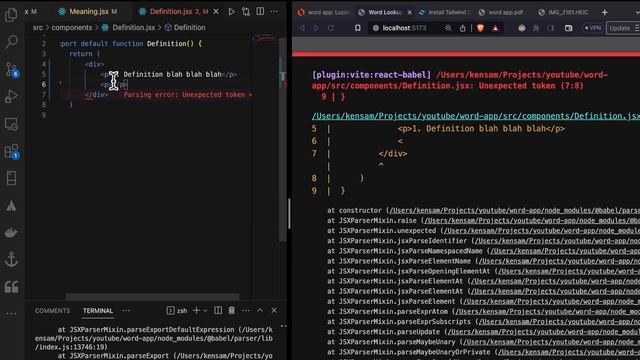
Task: Switch to the IMG_2181.HEIC browser tab
Action: [x=563, y=12]
